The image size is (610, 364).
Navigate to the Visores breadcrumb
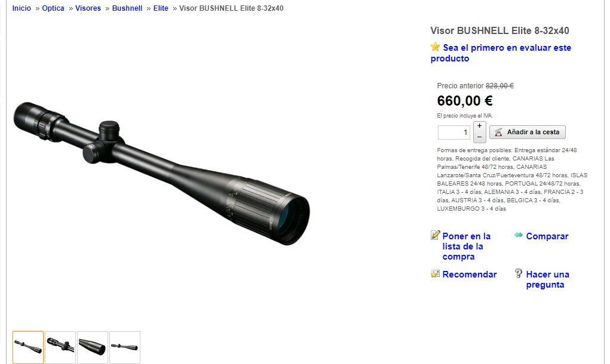coord(88,8)
